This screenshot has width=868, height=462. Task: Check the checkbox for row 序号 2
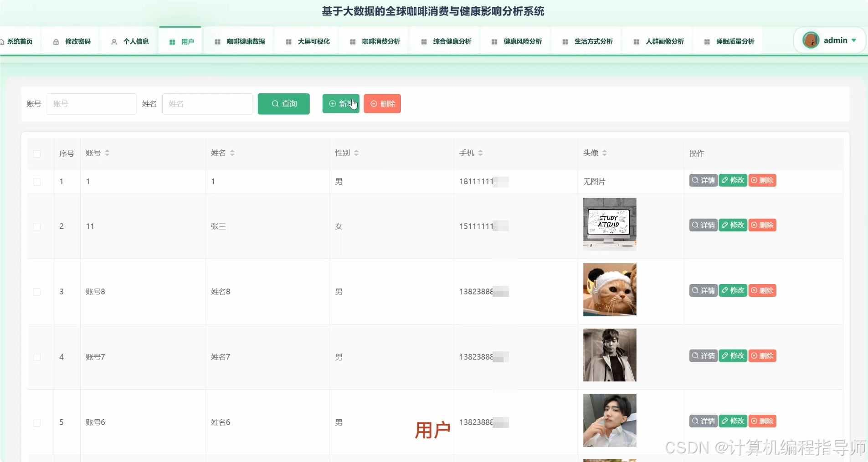click(x=37, y=226)
